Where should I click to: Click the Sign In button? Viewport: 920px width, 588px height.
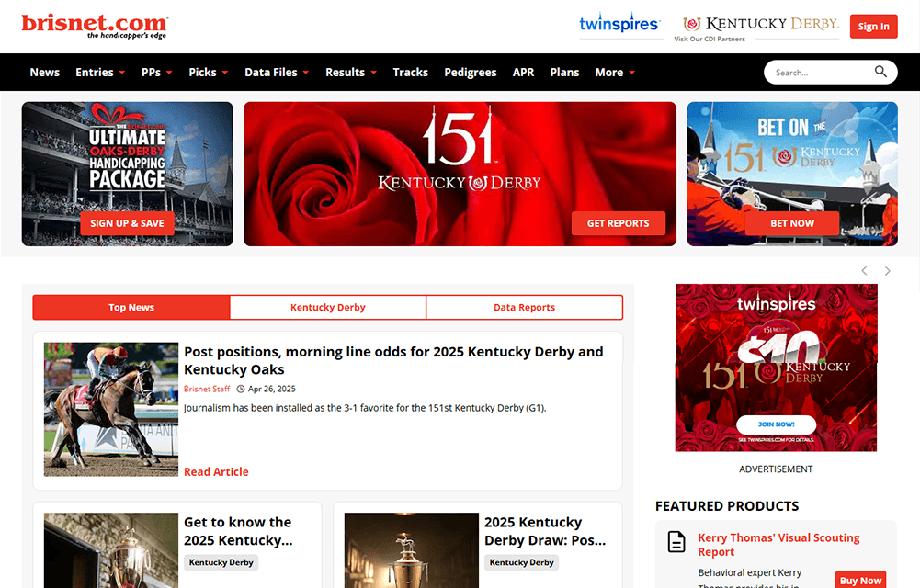pyautogui.click(x=874, y=27)
